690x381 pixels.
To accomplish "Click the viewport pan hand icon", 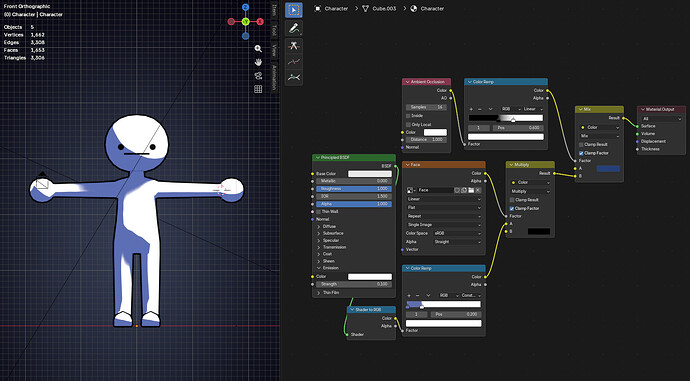I will [x=258, y=62].
